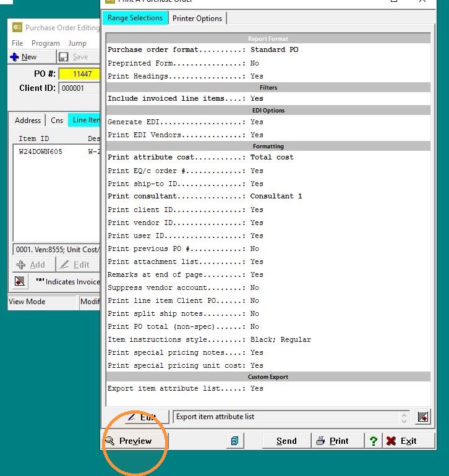Screen dimensions: 449x476
Task: Select the Item instructions style row
Action: [x=268, y=339]
